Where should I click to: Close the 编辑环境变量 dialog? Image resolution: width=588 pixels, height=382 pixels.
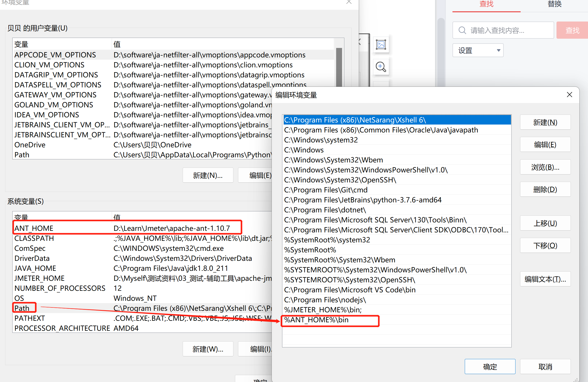click(x=569, y=95)
